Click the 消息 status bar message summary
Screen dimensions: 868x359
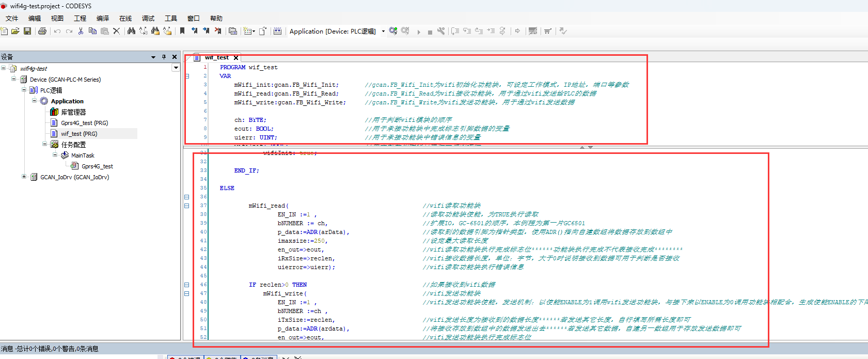point(50,349)
